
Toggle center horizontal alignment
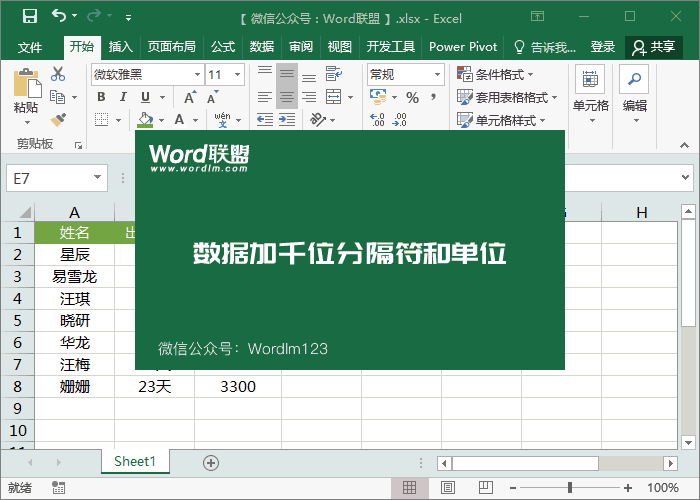287,97
